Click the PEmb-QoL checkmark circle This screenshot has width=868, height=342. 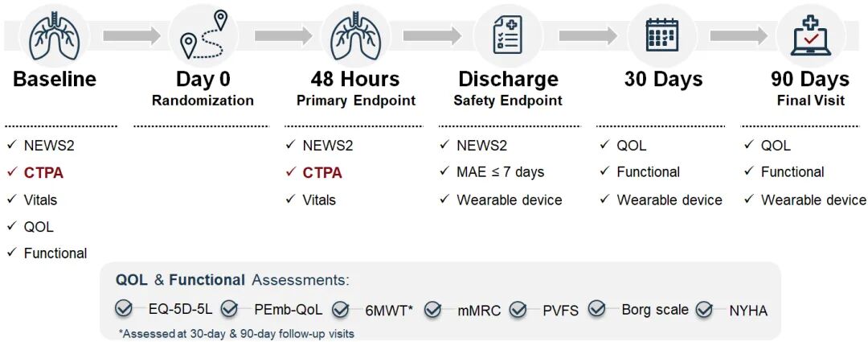229,309
